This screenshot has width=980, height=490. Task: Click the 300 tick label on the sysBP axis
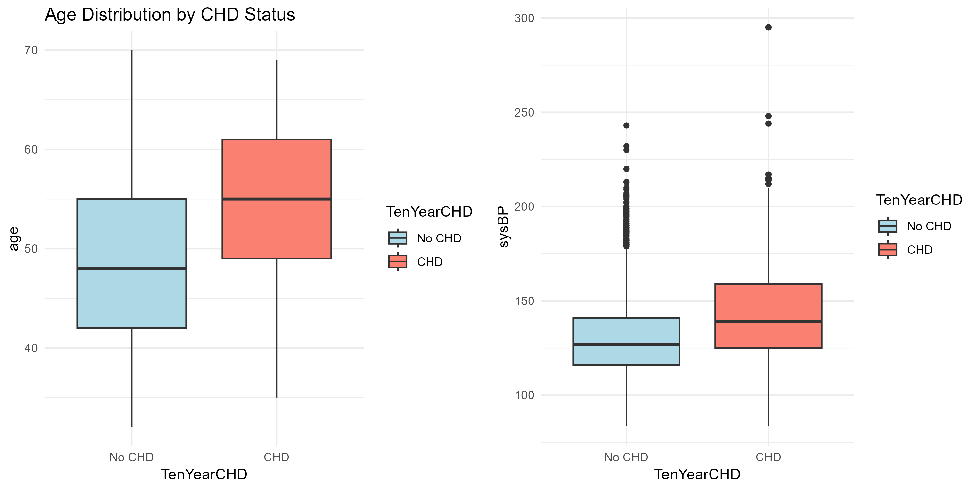coord(524,18)
